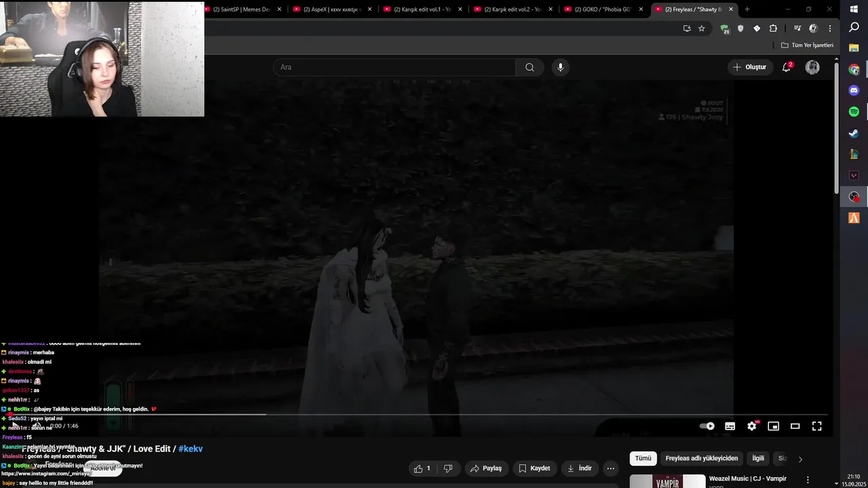Click the search magnifier button

tap(530, 67)
